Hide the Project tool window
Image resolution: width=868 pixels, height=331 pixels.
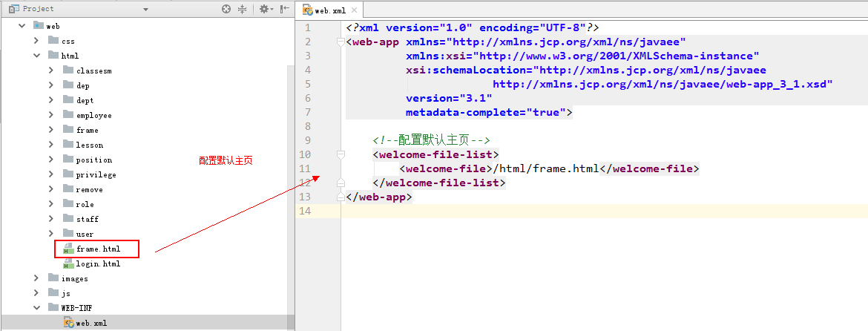tap(285, 9)
